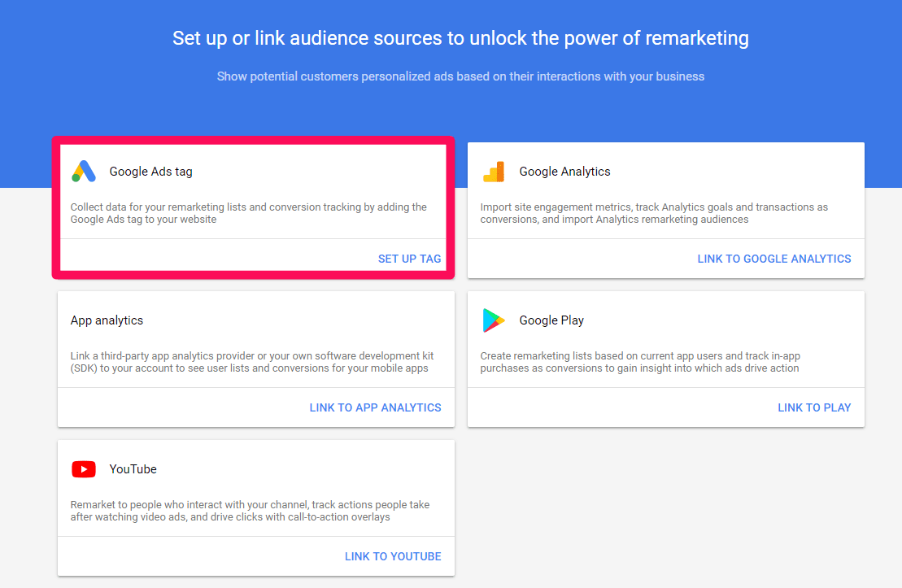Click the 'Set up or link audience sources' headline

pyautogui.click(x=460, y=38)
